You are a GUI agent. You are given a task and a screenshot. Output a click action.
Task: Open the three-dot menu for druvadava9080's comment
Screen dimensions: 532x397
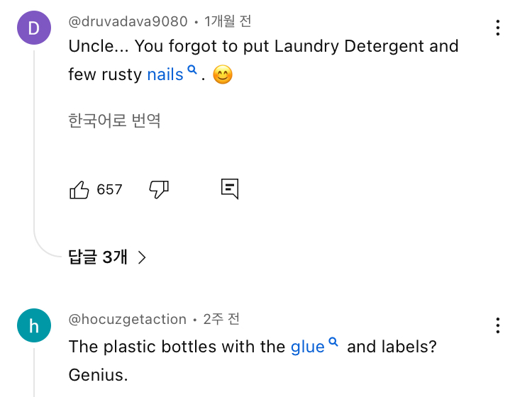[x=498, y=28]
